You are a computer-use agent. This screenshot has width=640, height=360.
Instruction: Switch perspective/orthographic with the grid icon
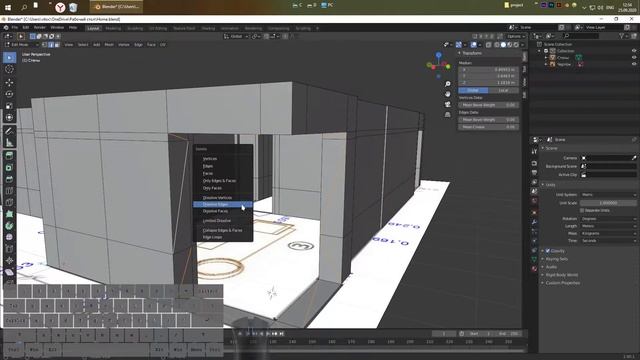pos(448,115)
